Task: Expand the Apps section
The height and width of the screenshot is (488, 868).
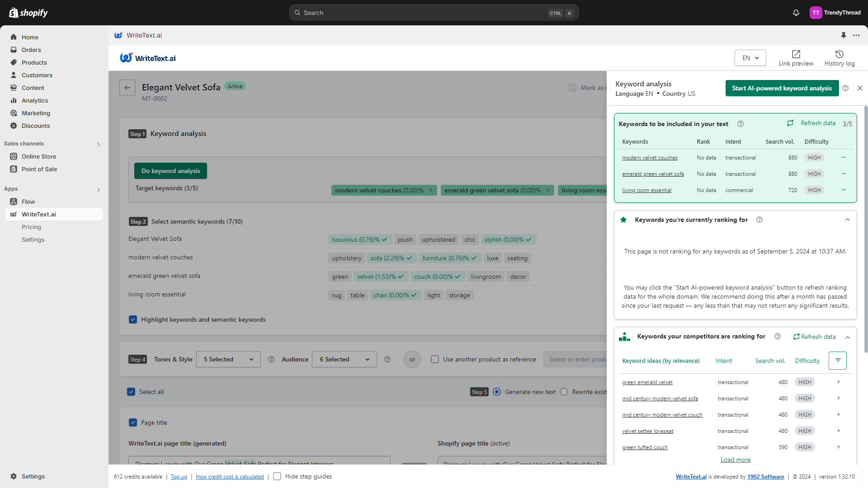Action: pyautogui.click(x=99, y=190)
